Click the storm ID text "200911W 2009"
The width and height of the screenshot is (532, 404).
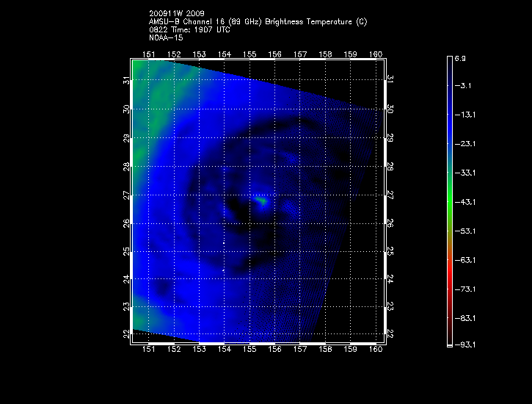(177, 13)
